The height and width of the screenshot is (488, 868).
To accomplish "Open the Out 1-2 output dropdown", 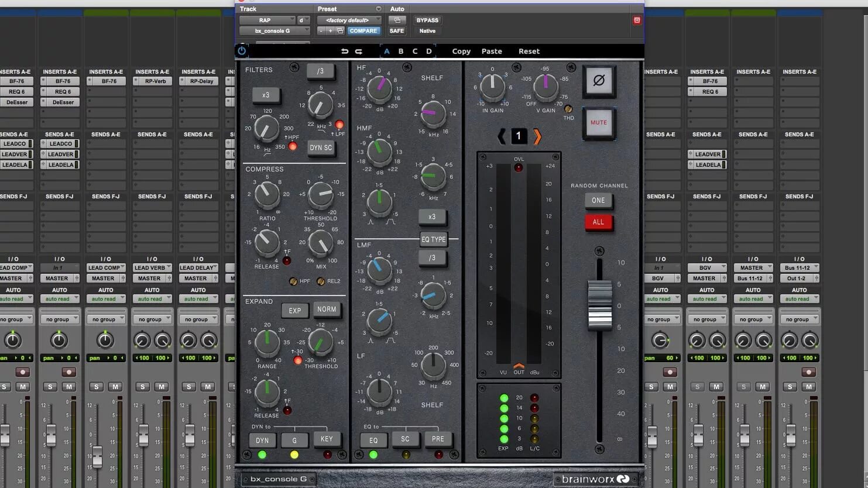I will click(799, 279).
